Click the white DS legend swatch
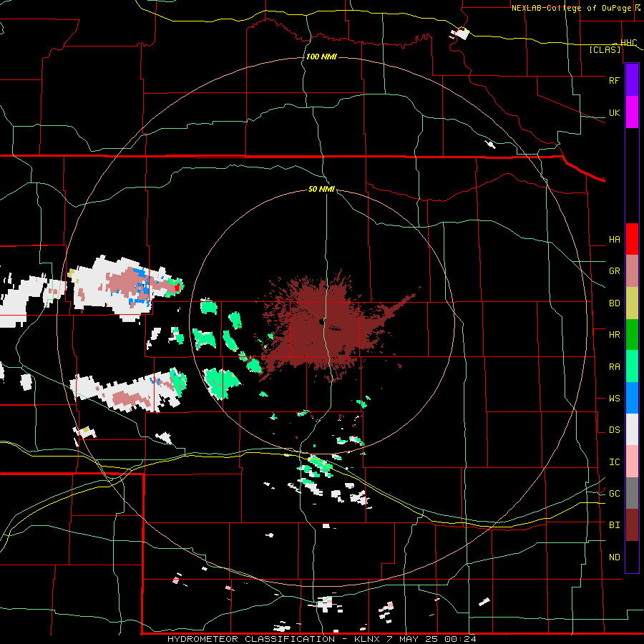Screen dimensions: 644x644 (632, 429)
